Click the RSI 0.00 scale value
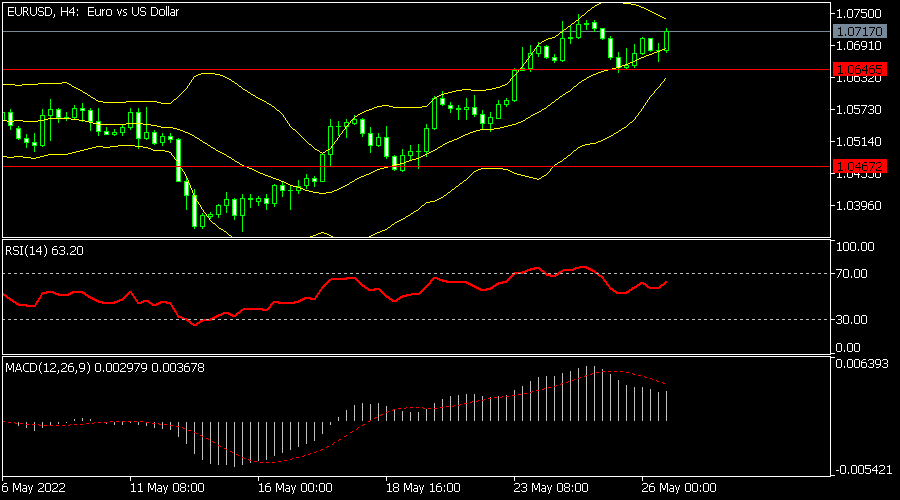900x500 pixels. tap(848, 348)
